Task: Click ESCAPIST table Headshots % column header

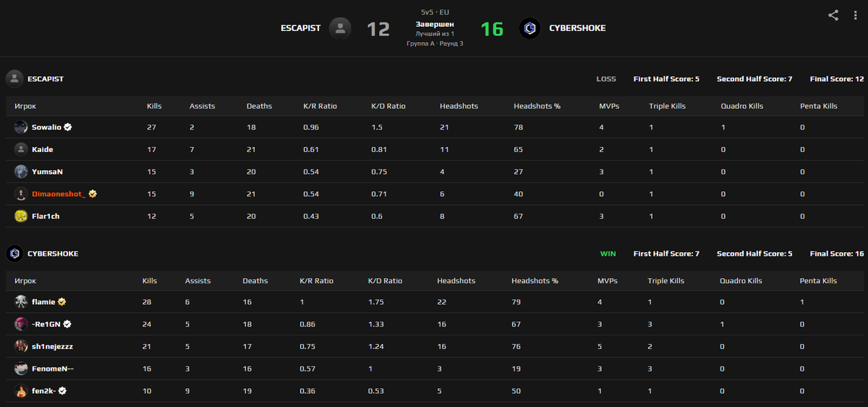Action: tap(537, 106)
